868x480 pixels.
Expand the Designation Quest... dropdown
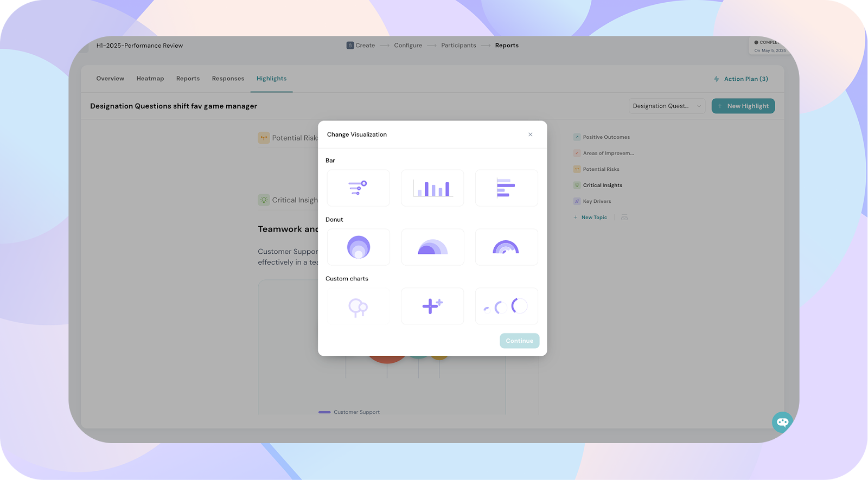pos(667,106)
